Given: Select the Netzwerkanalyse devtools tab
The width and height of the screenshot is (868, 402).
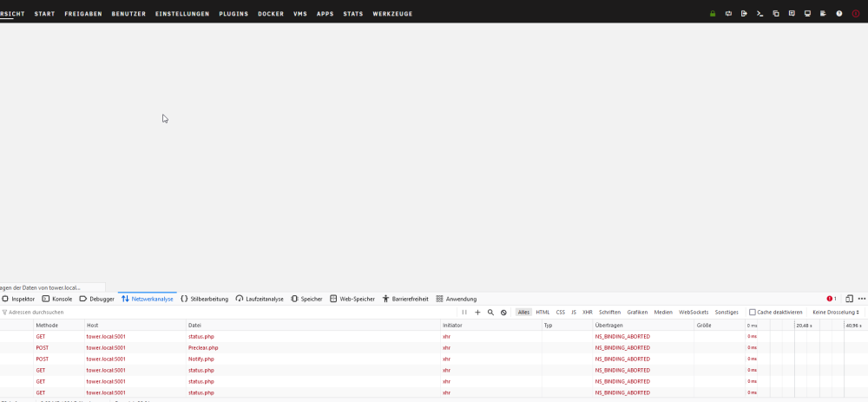Looking at the screenshot, I should pos(148,299).
